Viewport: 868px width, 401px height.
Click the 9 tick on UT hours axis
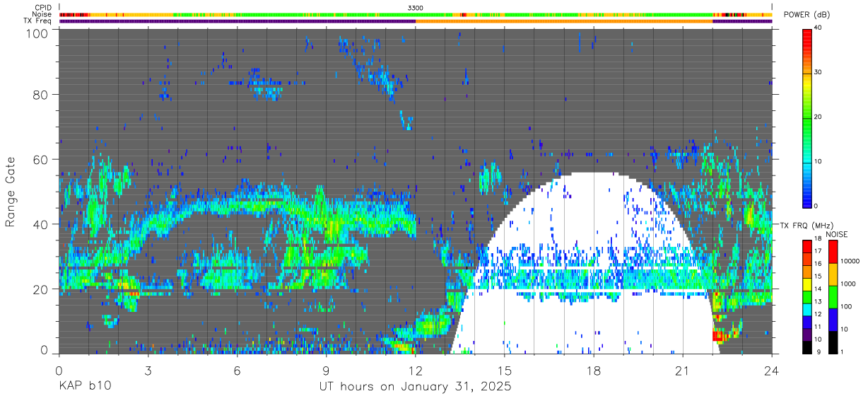click(326, 370)
